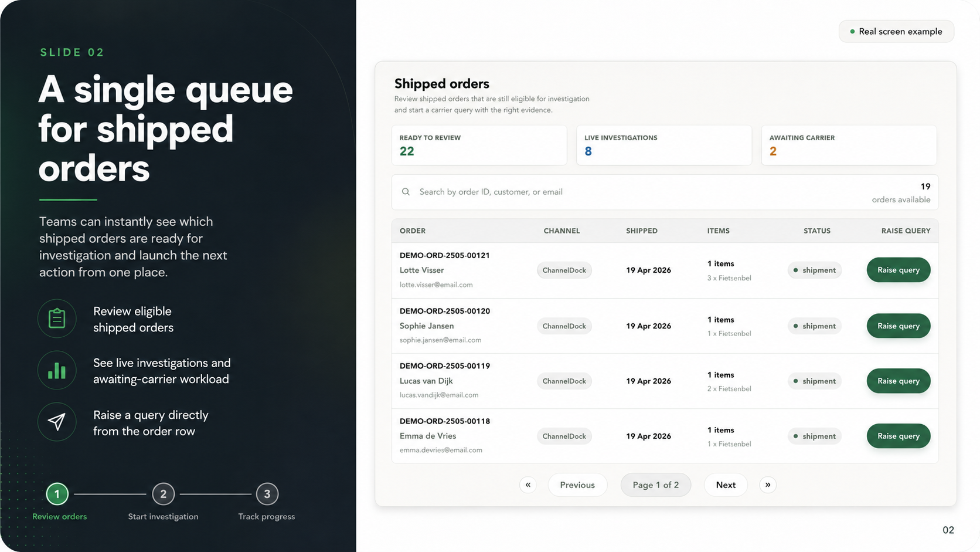Click the STATUS column header
980x552 pixels.
coord(817,231)
